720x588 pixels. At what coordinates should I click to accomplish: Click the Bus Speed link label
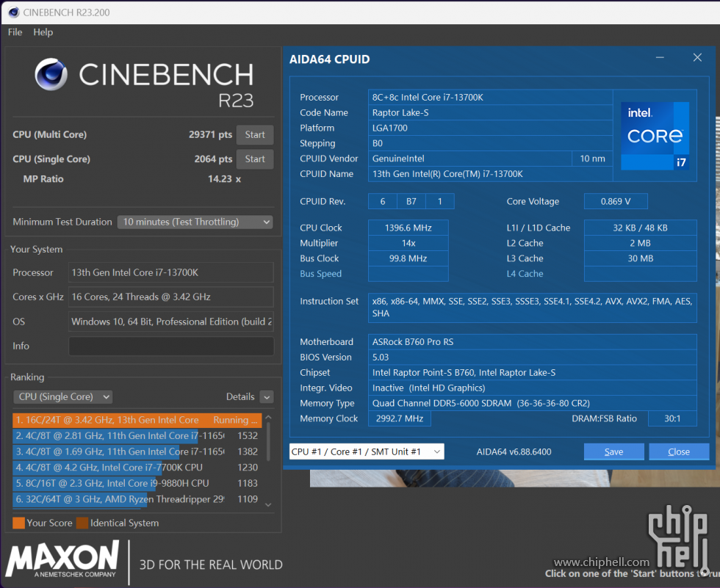[320, 274]
